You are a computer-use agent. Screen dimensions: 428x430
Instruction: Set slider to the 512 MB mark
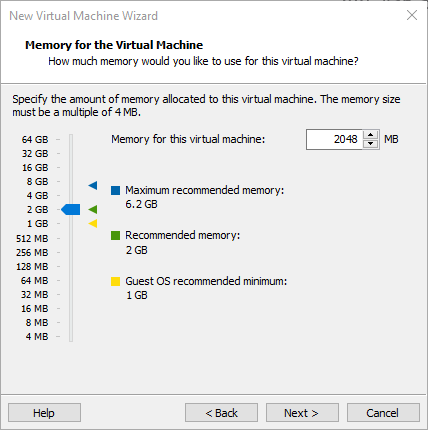(x=71, y=239)
